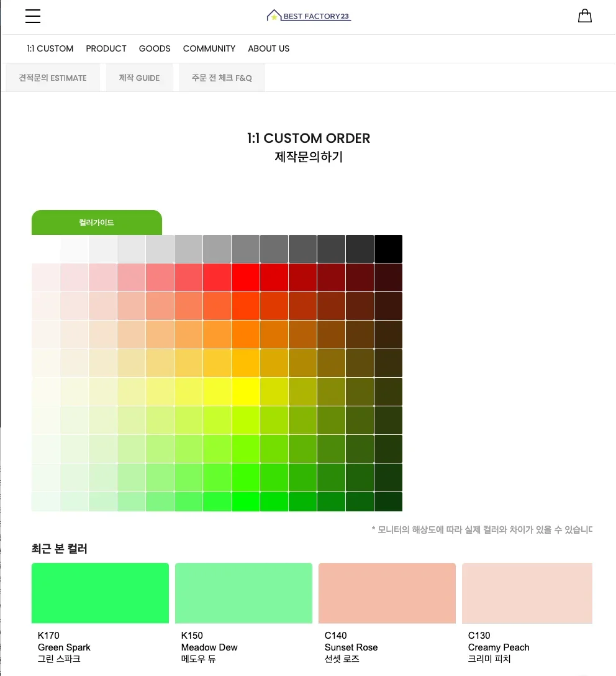
Task: Pick the pure black swatch in the grid
Action: point(388,249)
